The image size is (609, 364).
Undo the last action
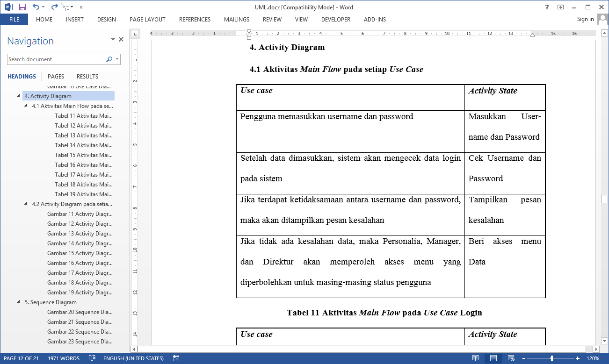[36, 7]
